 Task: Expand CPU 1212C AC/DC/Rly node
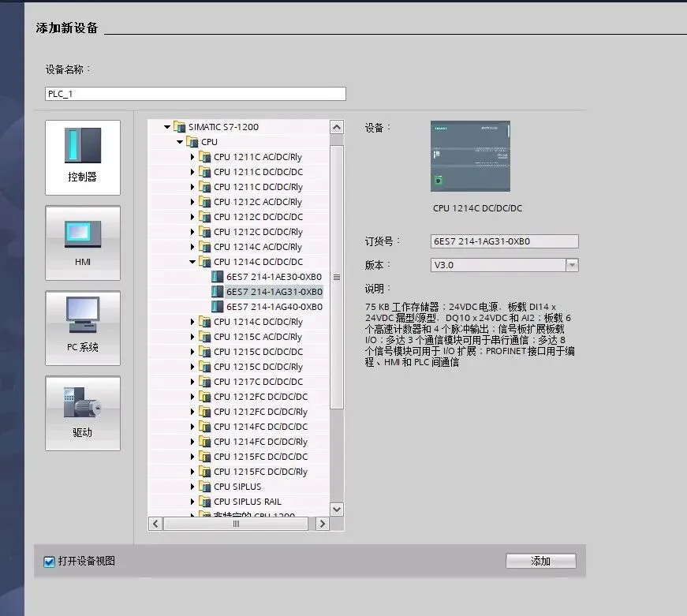192,202
